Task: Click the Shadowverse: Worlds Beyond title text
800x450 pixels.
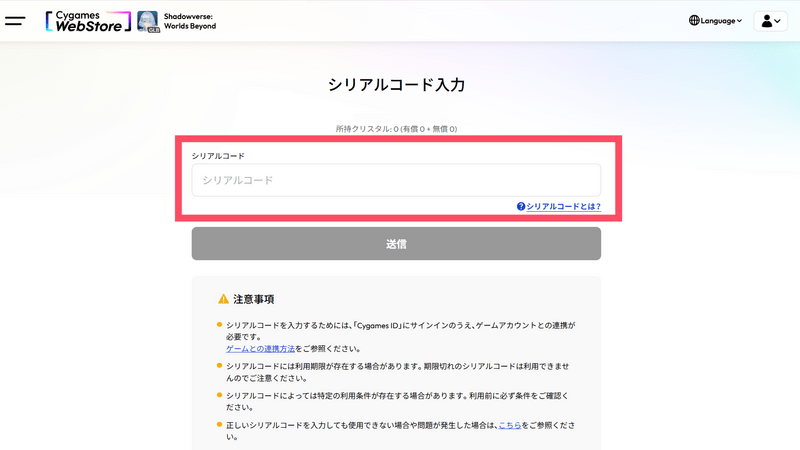Action: (190, 21)
